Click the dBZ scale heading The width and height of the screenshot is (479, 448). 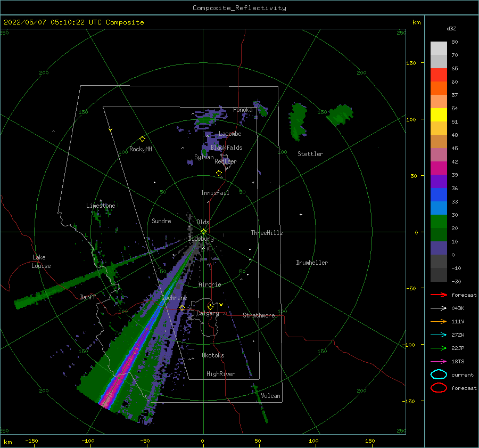tap(451, 28)
